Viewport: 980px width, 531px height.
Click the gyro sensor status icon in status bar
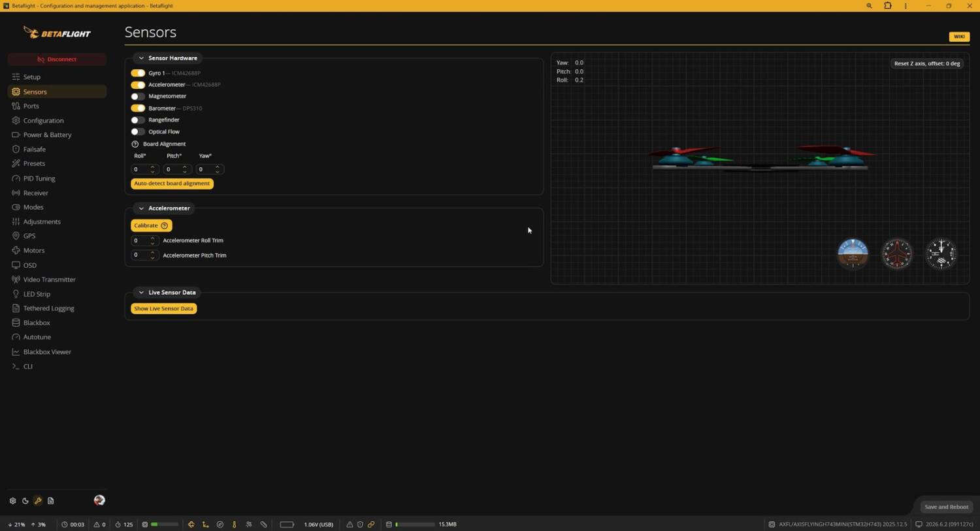click(191, 524)
